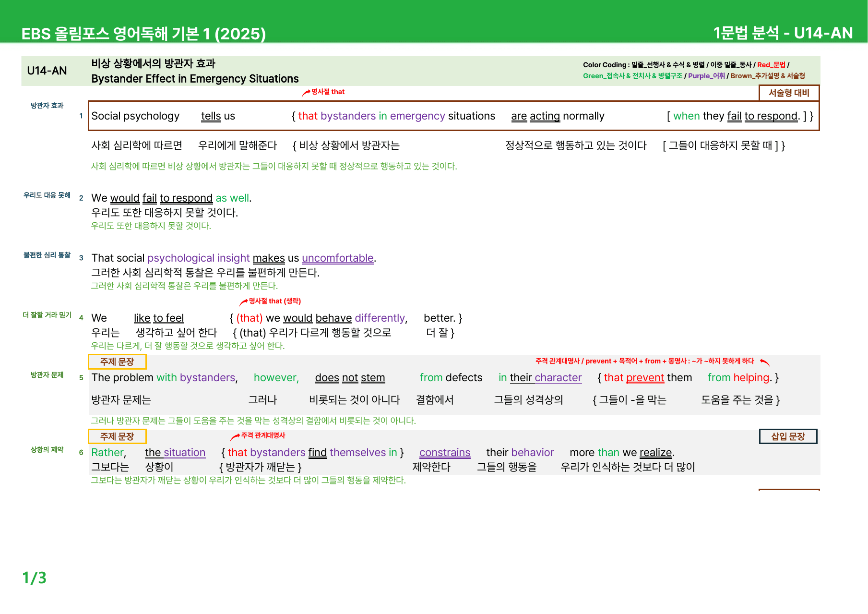Click 'psychological insight' in sentence 3
This screenshot has height=614, width=868.
(x=199, y=258)
